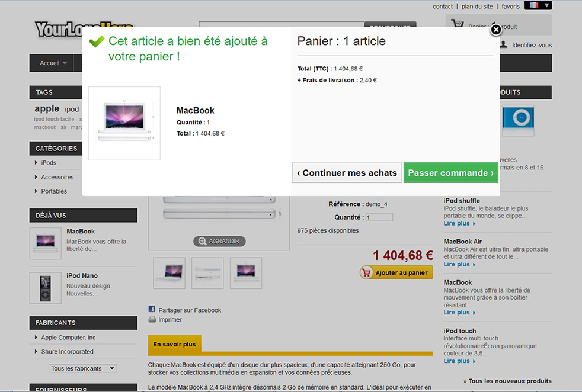Click the air tag

point(63,127)
